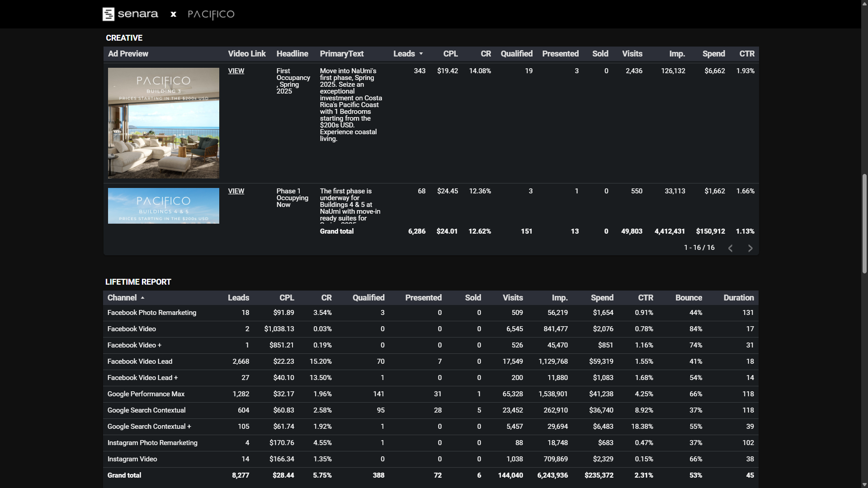Sort creative table by Qualified header

(516, 54)
